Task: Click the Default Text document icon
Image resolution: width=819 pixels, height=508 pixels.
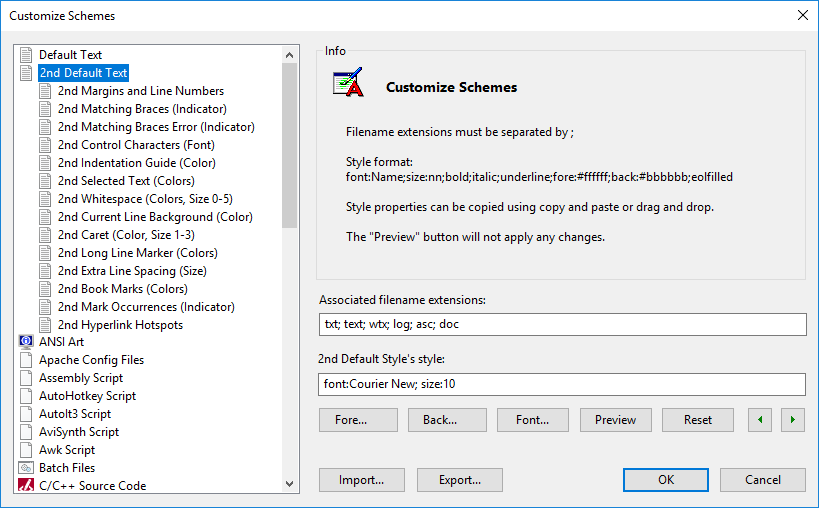Action: click(x=26, y=55)
